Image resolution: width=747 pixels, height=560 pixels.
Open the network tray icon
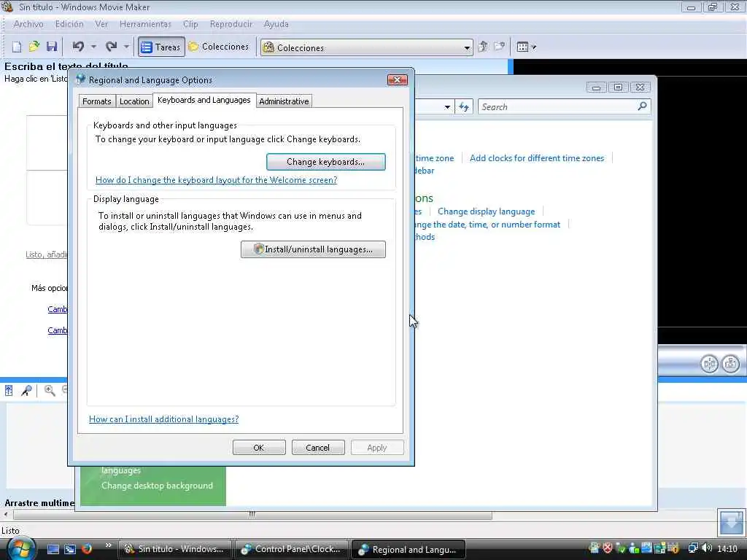pos(693,548)
